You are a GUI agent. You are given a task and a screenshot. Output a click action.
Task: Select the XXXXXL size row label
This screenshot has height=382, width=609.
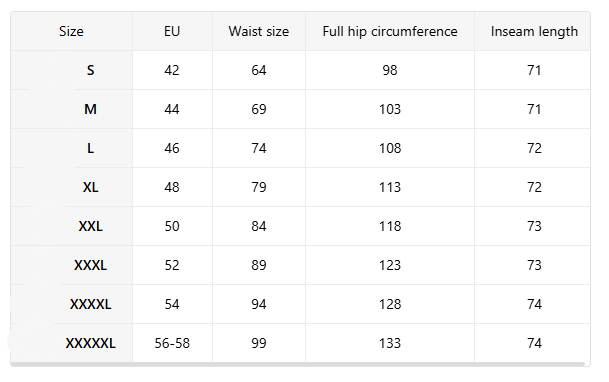coord(90,344)
